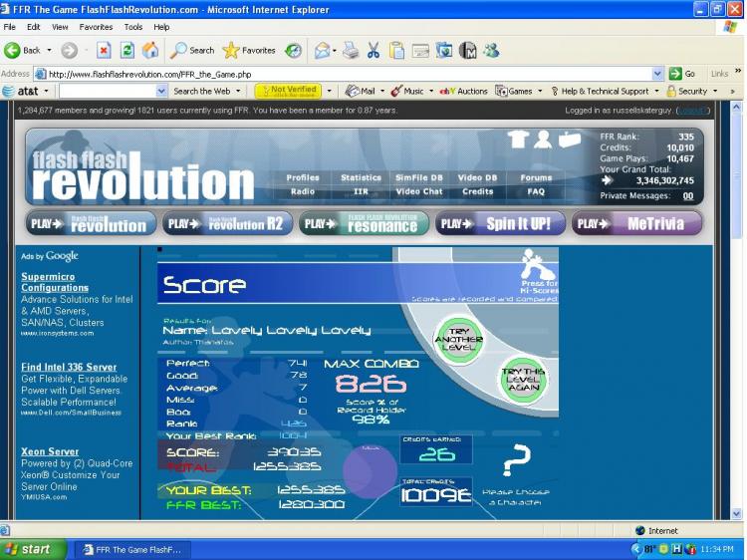Refresh the page with green arrows icon

coord(126,50)
